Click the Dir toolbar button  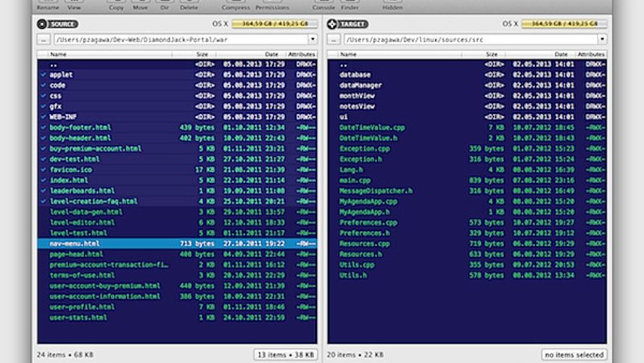[x=165, y=6]
